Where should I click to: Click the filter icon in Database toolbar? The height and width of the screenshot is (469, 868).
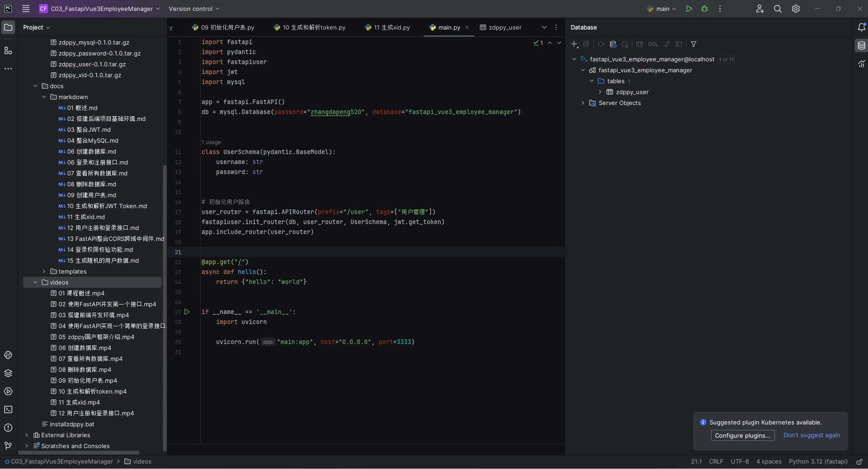click(694, 44)
